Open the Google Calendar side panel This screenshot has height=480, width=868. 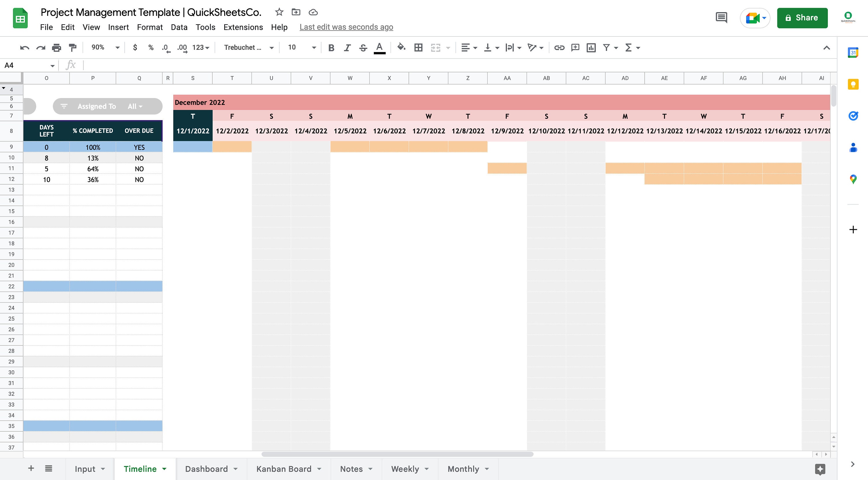point(853,52)
